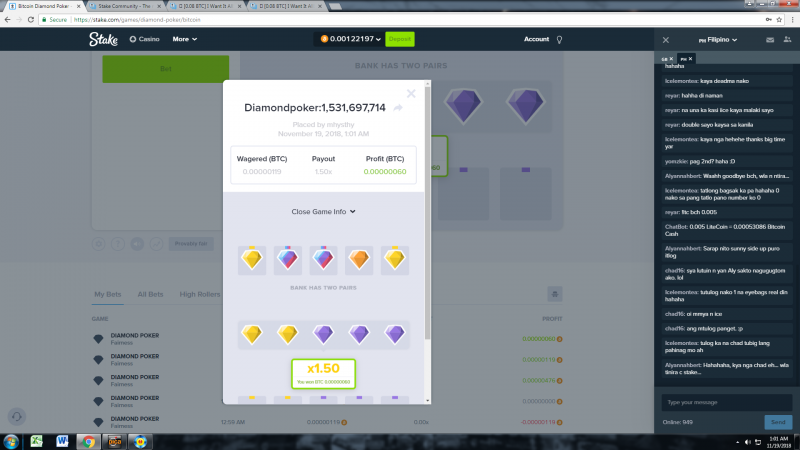Click the Online: 949 counter
Image resolution: width=800 pixels, height=450 pixels.
[678, 422]
